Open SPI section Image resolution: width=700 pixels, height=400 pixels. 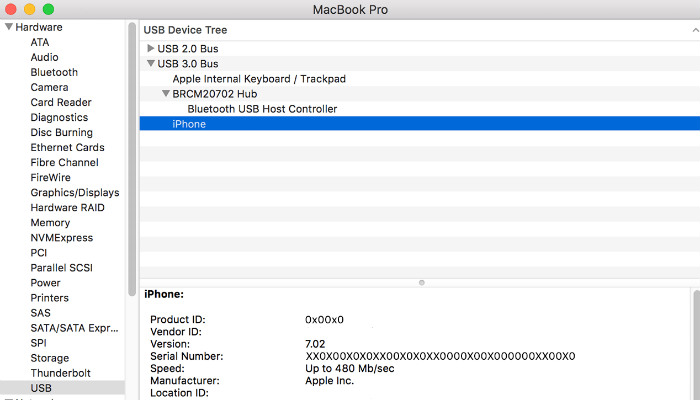(38, 343)
